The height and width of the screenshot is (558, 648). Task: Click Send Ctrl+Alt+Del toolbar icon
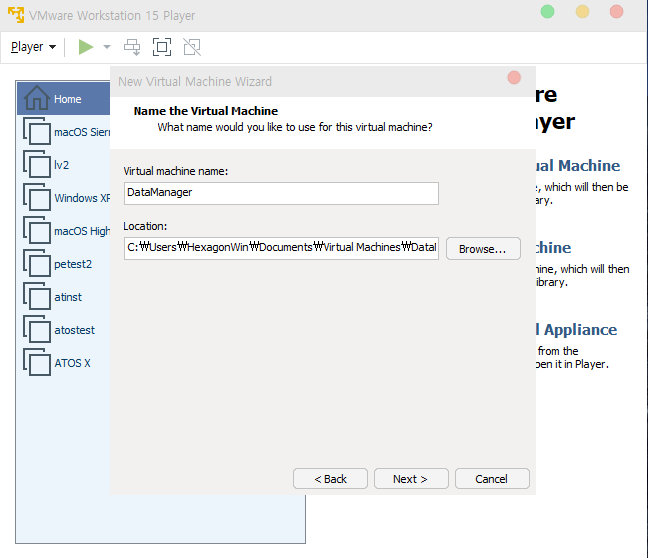pos(132,47)
